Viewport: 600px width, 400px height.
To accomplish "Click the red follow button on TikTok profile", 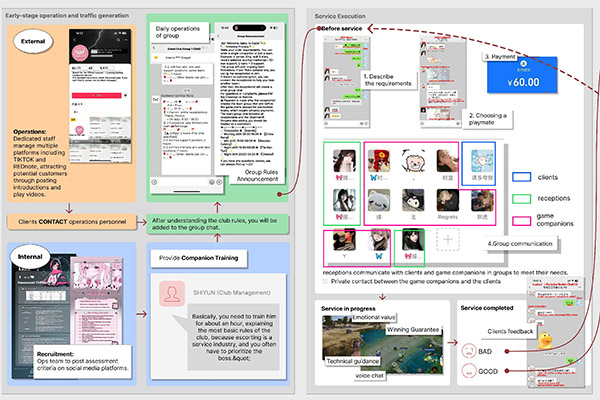I will click(96, 95).
